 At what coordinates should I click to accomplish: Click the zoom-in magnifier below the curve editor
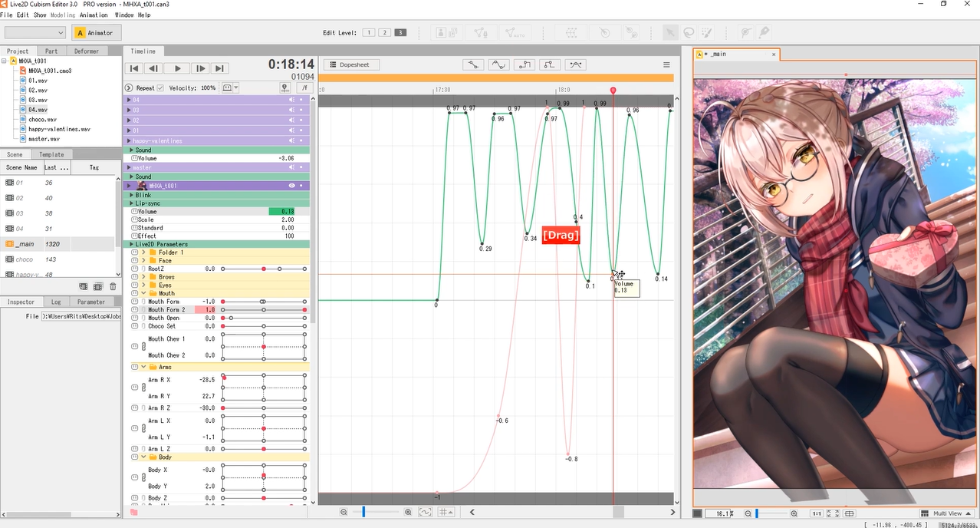point(408,512)
